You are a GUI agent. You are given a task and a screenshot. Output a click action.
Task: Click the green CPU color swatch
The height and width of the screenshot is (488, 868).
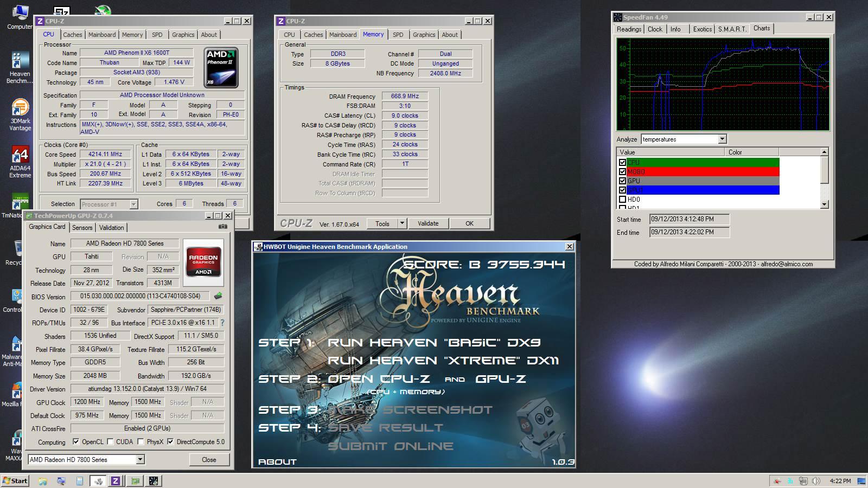pos(703,162)
